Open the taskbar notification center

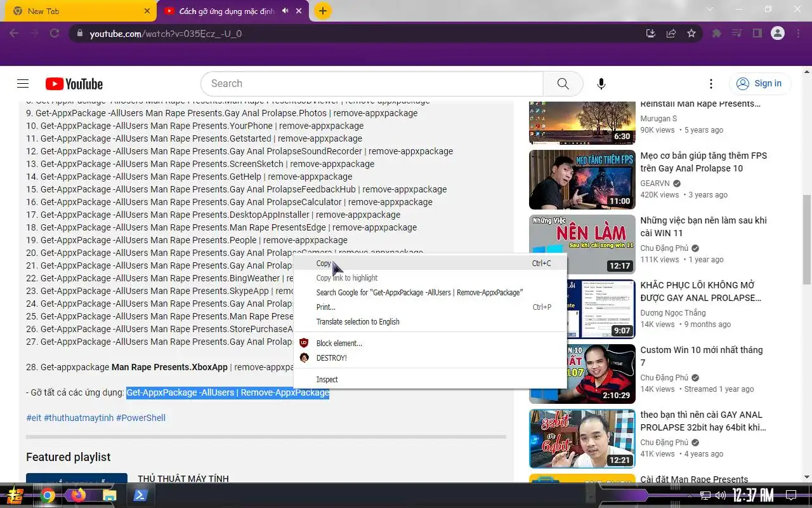[x=791, y=495]
